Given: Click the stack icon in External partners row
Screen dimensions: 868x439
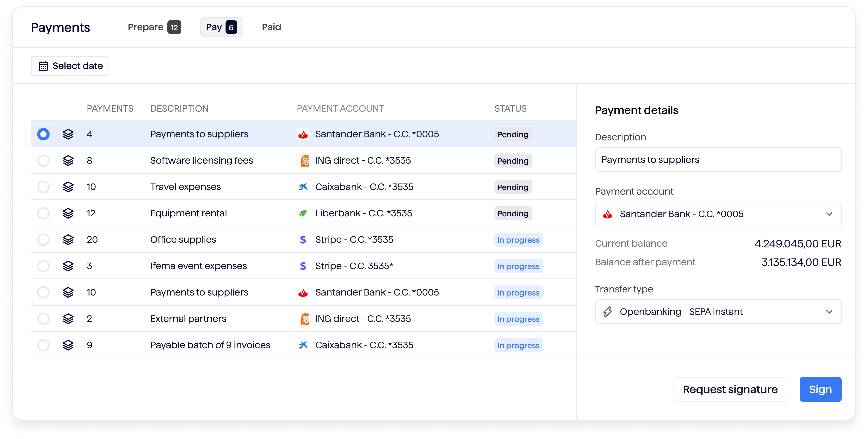Looking at the screenshot, I should 68,319.
